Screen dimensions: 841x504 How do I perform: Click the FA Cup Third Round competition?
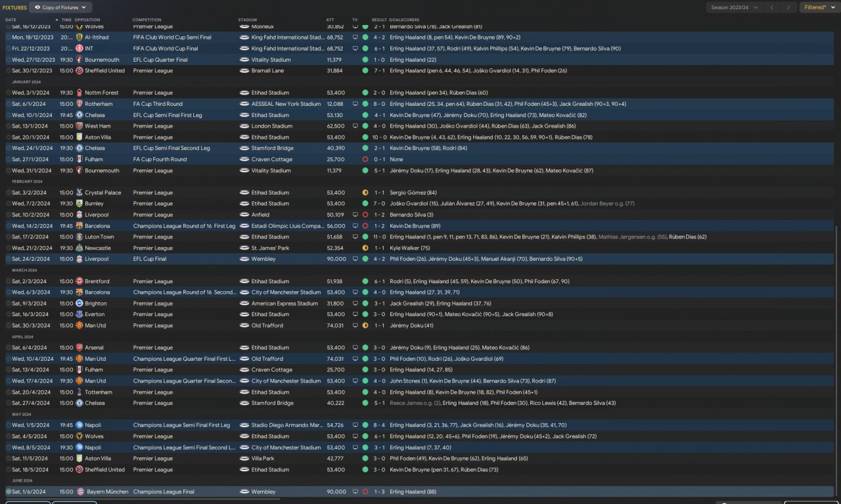(x=158, y=104)
